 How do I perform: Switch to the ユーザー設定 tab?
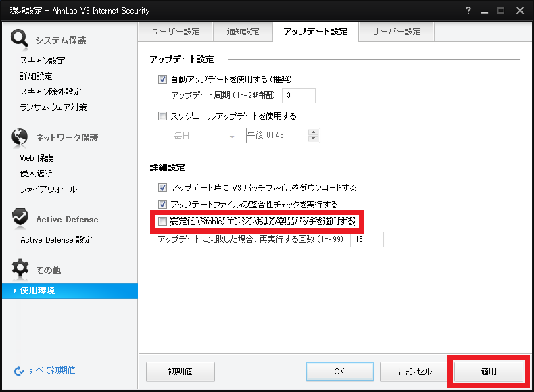175,32
